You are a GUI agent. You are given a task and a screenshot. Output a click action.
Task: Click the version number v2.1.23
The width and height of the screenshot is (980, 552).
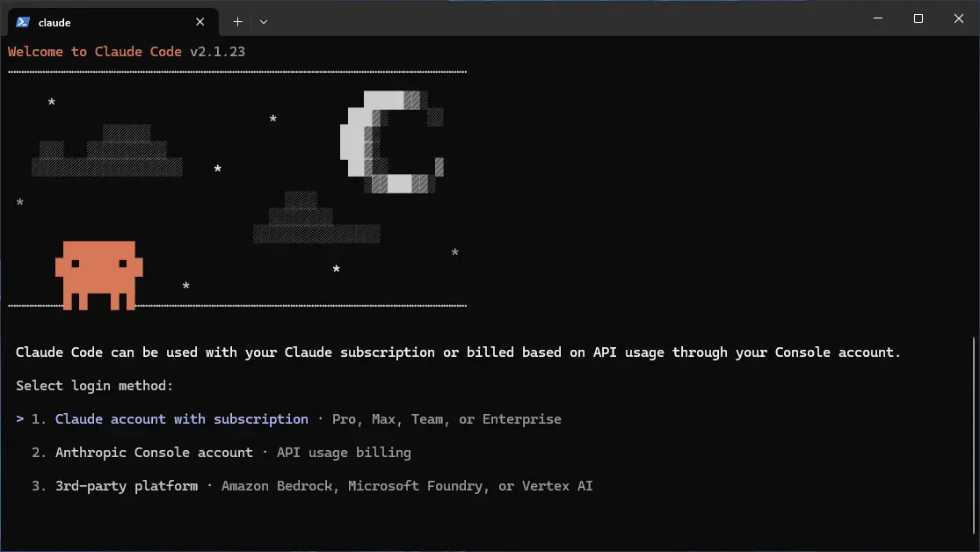coord(220,51)
